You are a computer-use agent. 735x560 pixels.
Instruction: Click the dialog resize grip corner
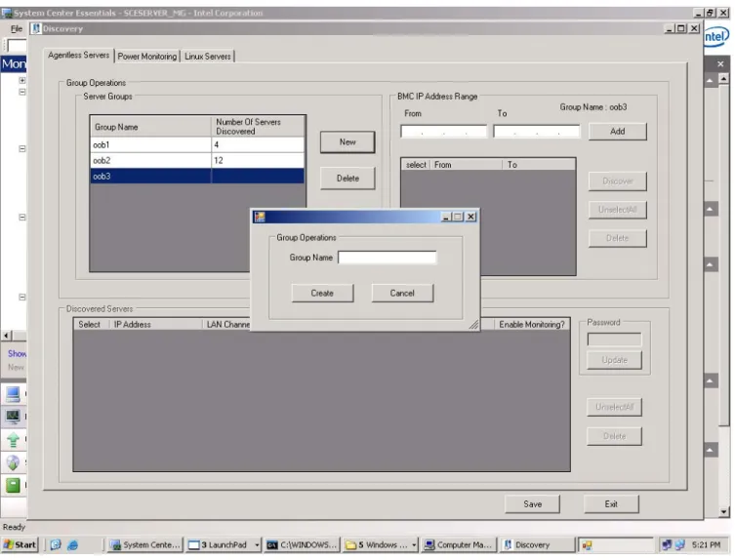(x=473, y=324)
